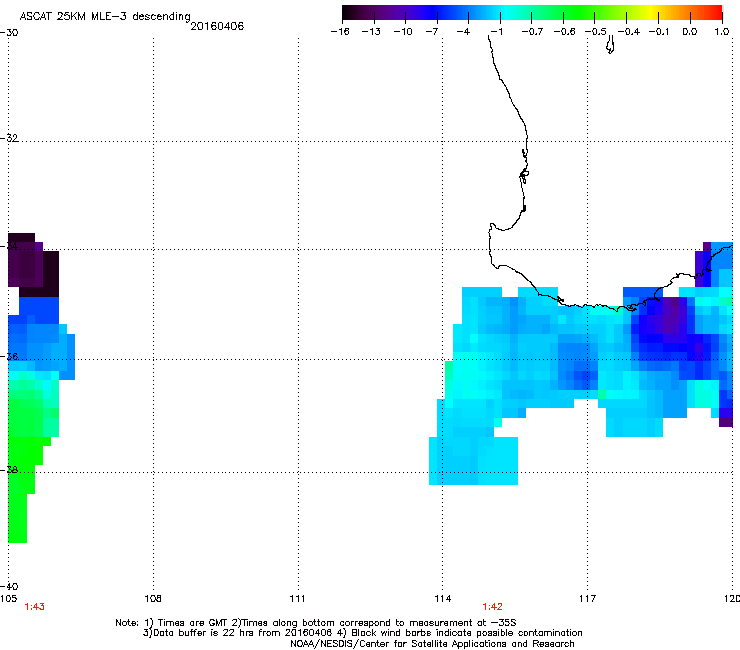The width and height of the screenshot is (740, 650).
Task: Click the note line about the 22 hrs data buffer
Action: [362, 633]
